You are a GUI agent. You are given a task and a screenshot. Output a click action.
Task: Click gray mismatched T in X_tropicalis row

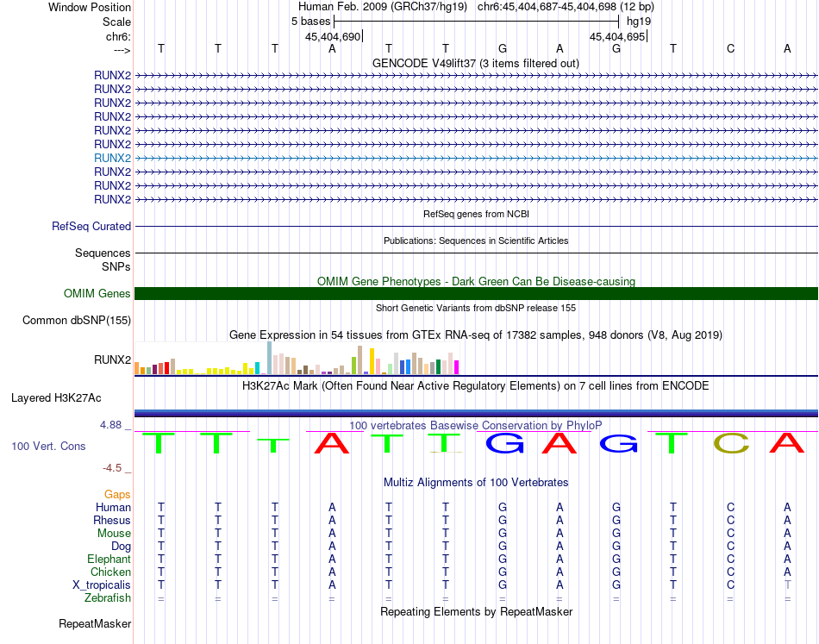point(787,585)
